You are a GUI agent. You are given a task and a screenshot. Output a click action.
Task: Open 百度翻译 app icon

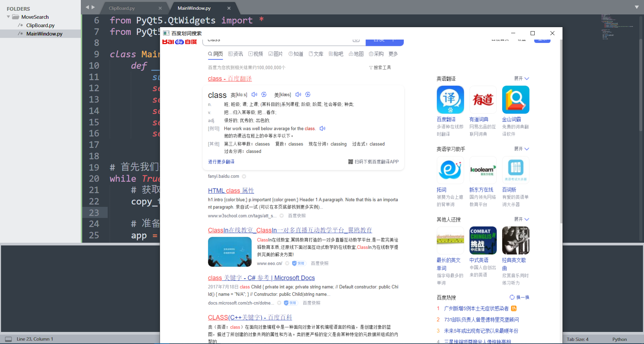pyautogui.click(x=450, y=100)
